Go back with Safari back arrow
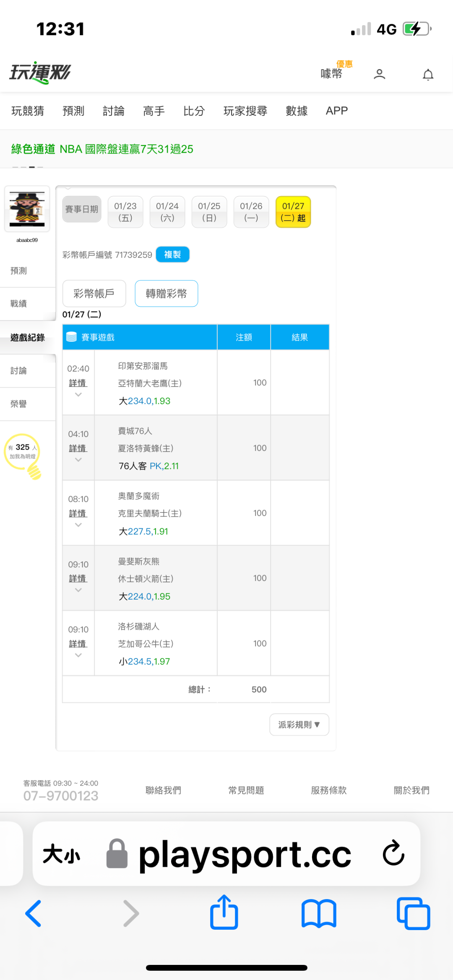 pyautogui.click(x=34, y=913)
